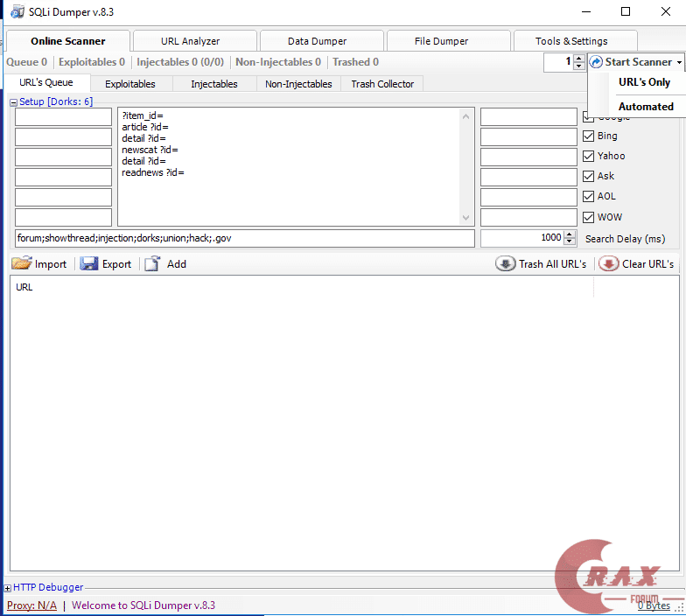Click the dorks scrollbar up arrow
The image size is (686, 616).
[465, 116]
